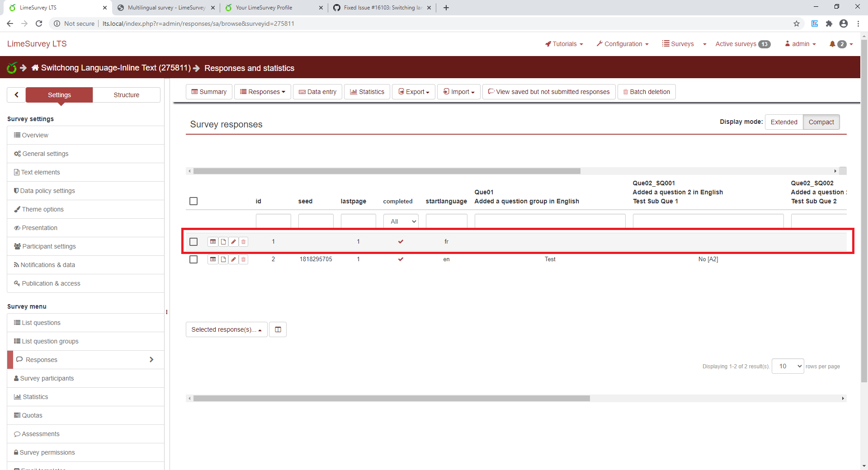Screen dimensions: 868x470
Task: Open response 1 as PDF file
Action: tap(223, 242)
